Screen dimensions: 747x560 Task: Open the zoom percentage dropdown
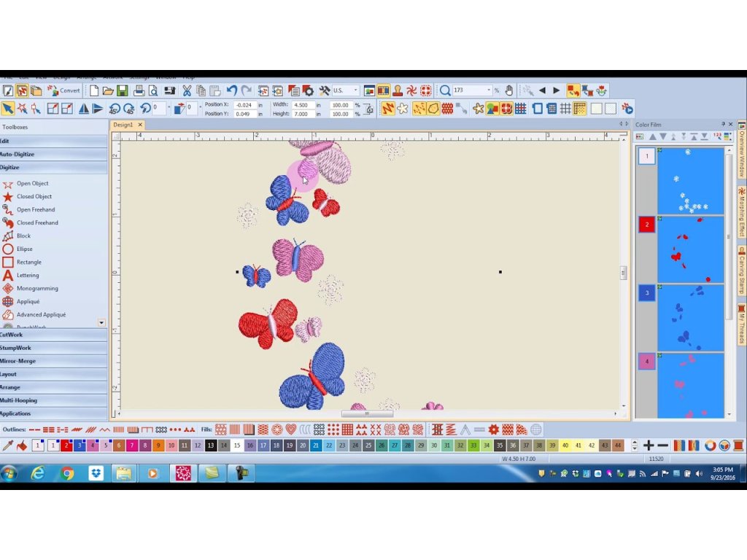click(x=488, y=90)
